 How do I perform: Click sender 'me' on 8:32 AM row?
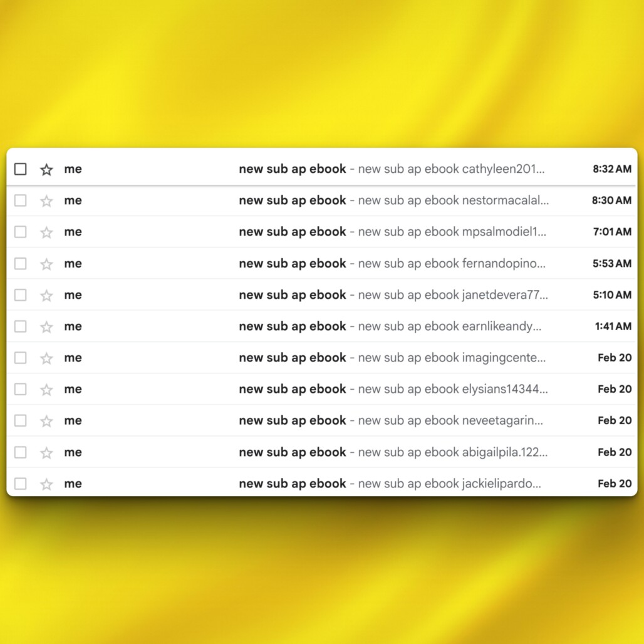coord(73,169)
